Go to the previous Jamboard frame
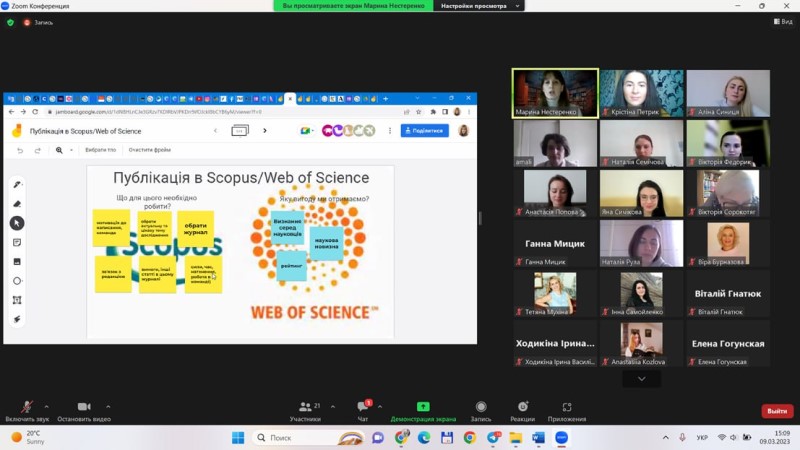800x450 pixels. (215, 131)
